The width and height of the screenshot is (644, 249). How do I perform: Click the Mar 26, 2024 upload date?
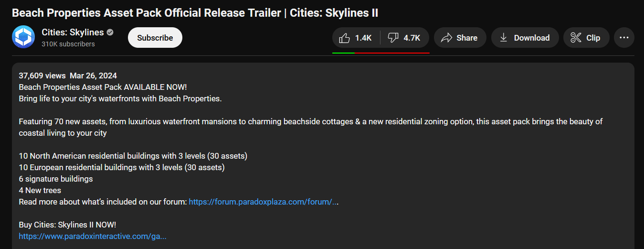[93, 76]
